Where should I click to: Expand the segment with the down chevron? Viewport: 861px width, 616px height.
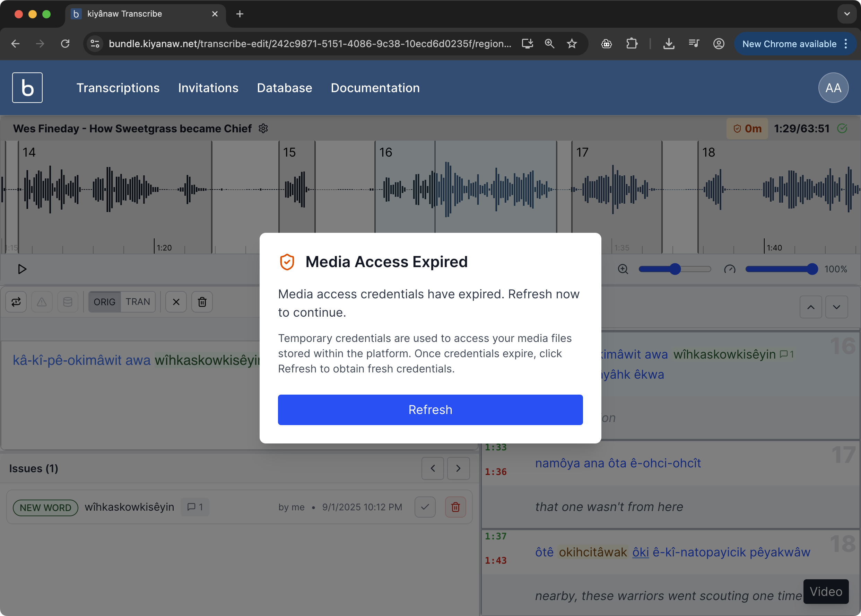(837, 307)
